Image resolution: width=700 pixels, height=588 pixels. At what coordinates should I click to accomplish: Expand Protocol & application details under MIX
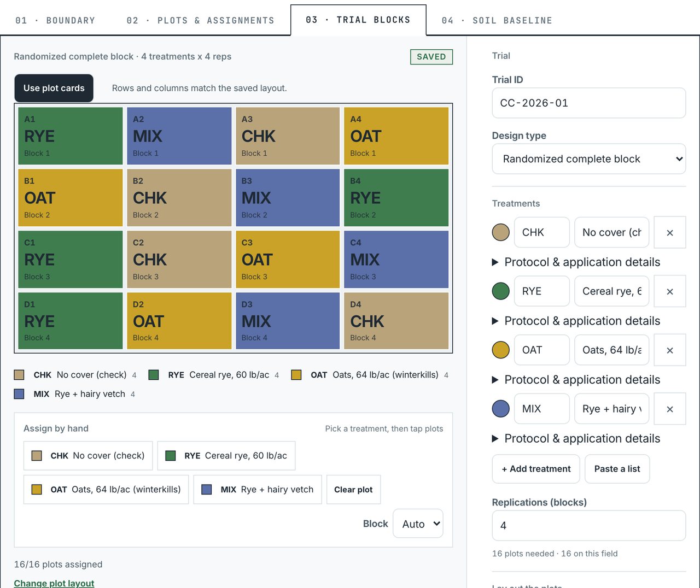coord(576,438)
